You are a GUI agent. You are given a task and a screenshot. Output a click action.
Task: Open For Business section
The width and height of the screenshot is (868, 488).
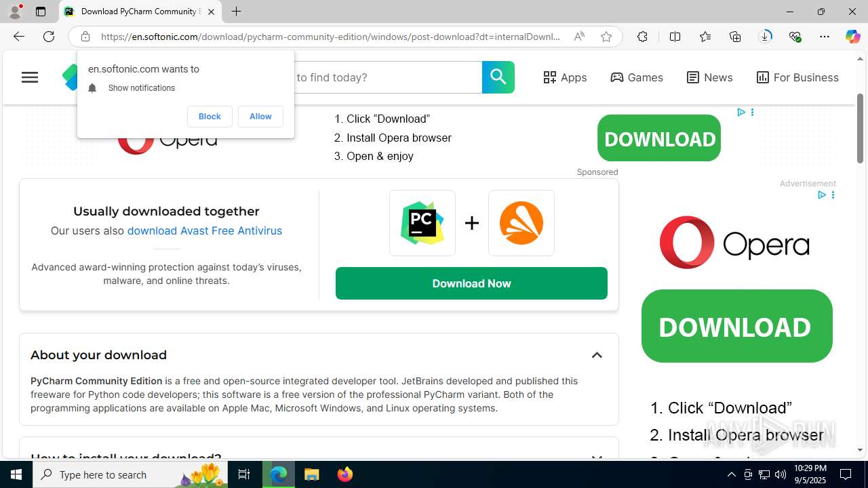click(x=797, y=77)
